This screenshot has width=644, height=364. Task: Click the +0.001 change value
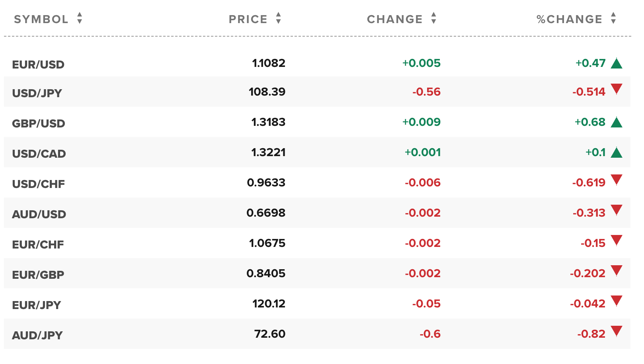423,152
